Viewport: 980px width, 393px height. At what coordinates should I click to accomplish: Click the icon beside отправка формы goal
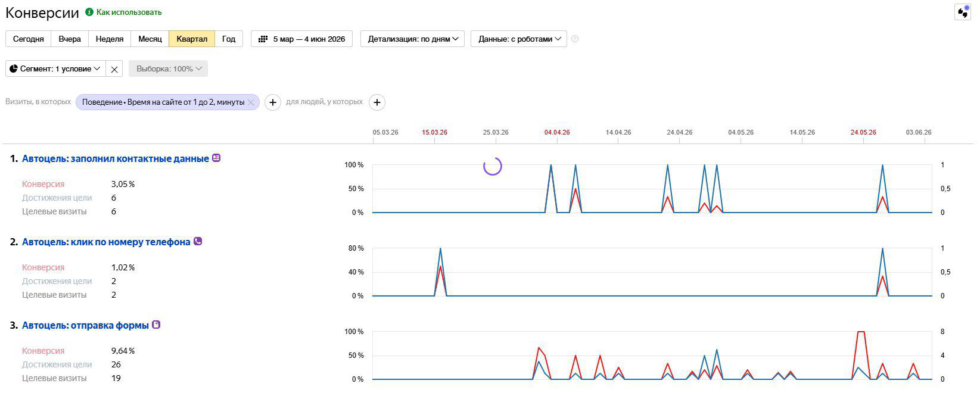[156, 325]
